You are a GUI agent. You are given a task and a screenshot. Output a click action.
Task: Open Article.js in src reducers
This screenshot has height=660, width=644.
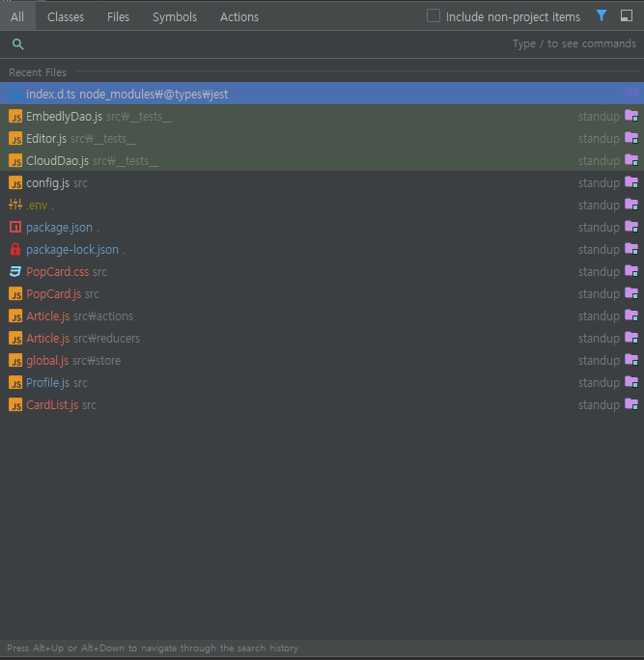coord(322,338)
